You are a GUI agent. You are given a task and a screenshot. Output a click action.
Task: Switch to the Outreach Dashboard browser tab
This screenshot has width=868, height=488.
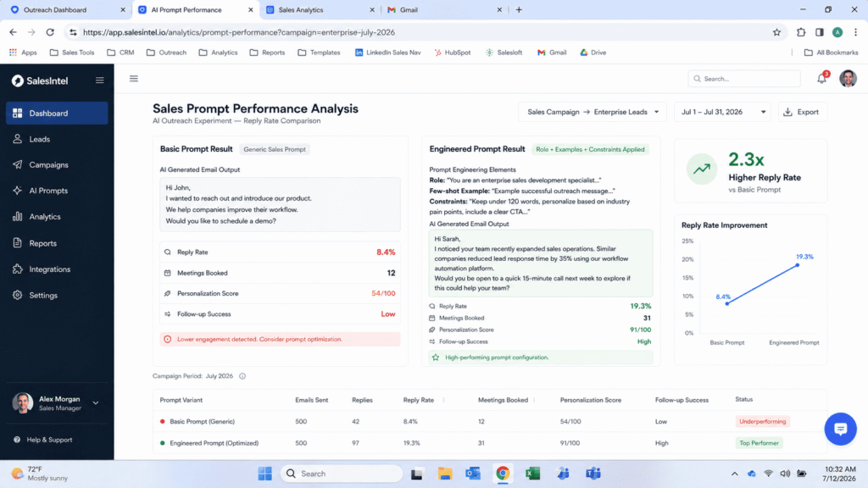pyautogui.click(x=66, y=9)
